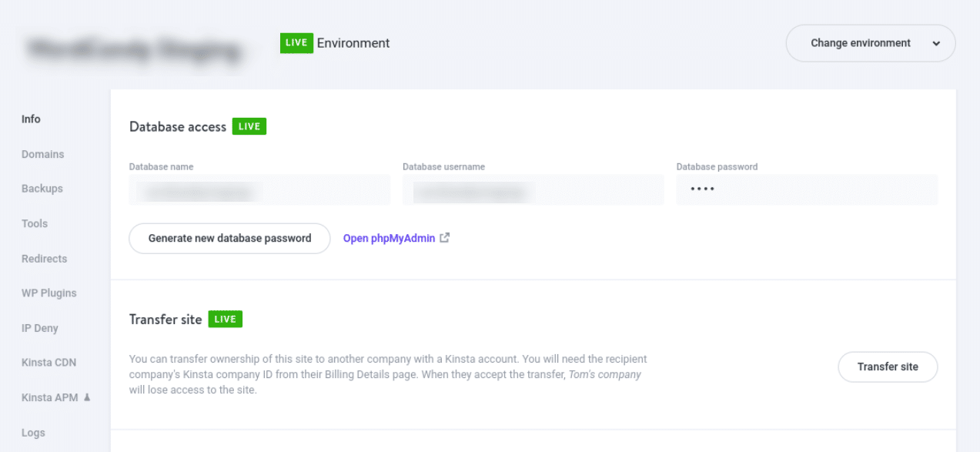Select Info in the sidebar
Viewport: 980px width, 452px height.
(x=31, y=119)
